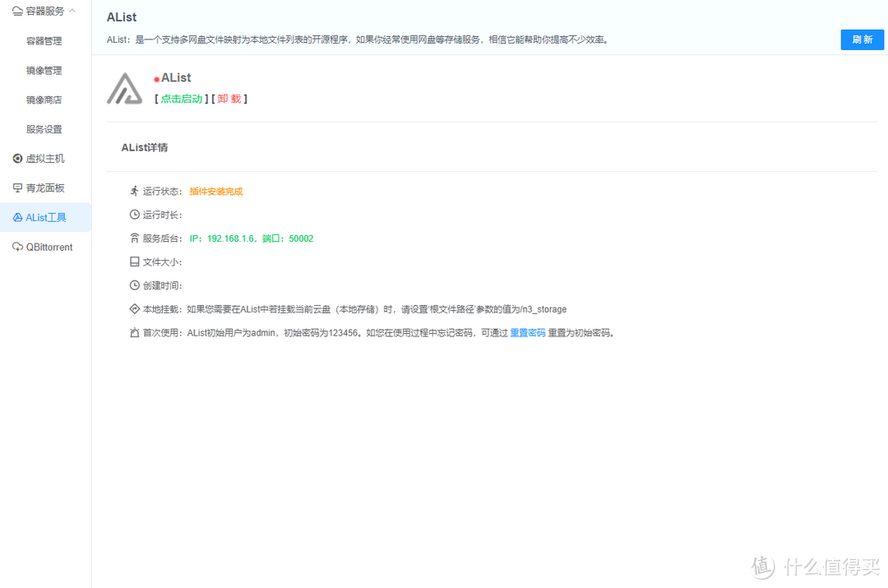The width and height of the screenshot is (888, 588).
Task: Click the disk icon next to 文件大小
Action: 134,262
